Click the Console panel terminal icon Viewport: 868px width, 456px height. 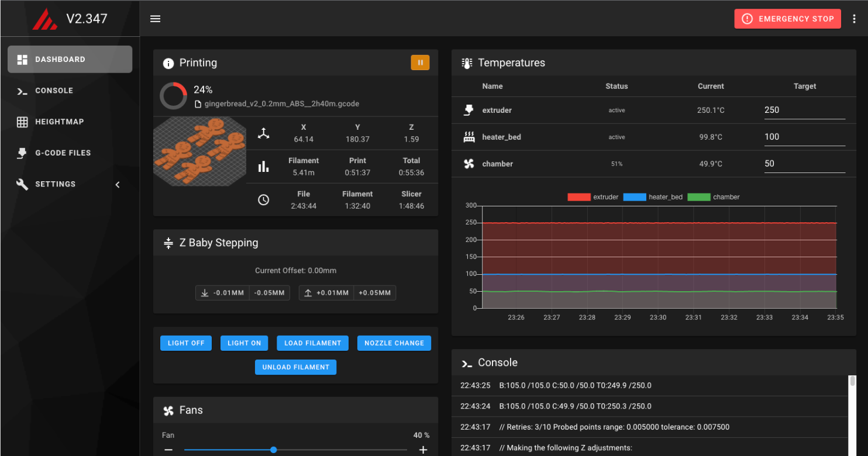(467, 362)
